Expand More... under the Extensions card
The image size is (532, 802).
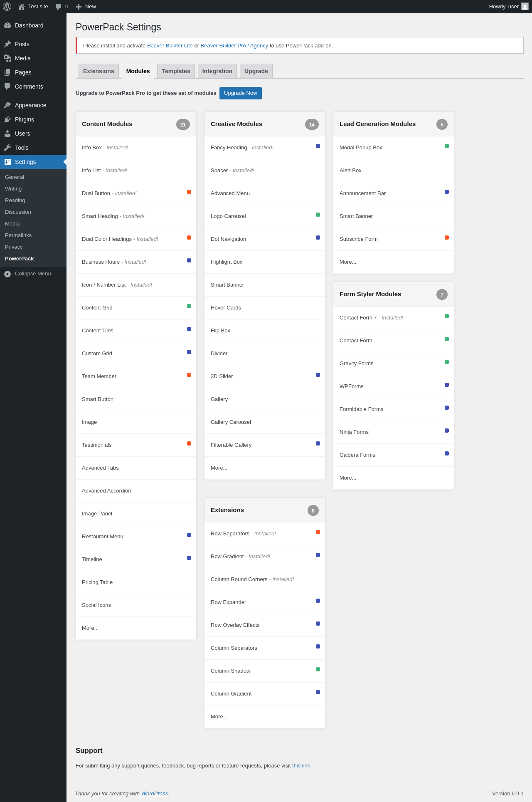coord(219,717)
